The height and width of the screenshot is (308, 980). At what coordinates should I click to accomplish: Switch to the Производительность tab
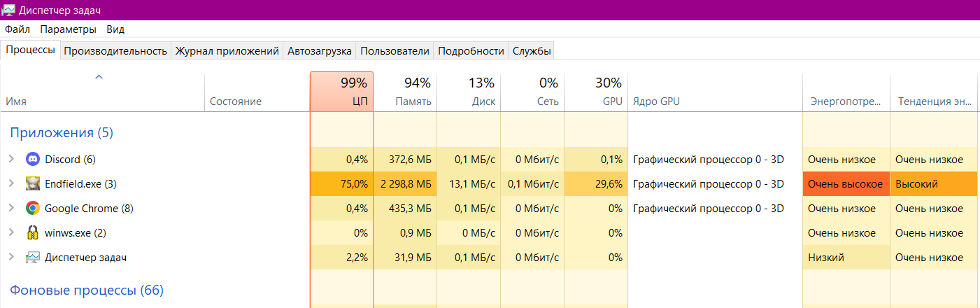pos(115,51)
